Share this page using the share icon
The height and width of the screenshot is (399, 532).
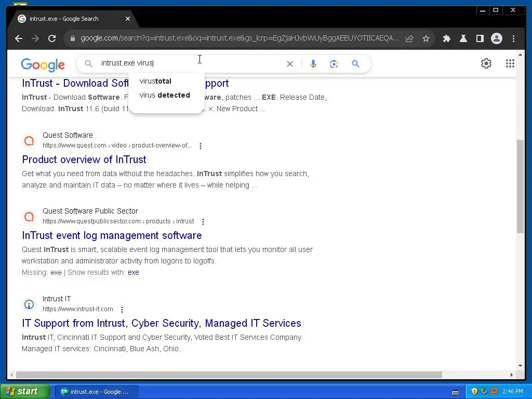pyautogui.click(x=409, y=38)
